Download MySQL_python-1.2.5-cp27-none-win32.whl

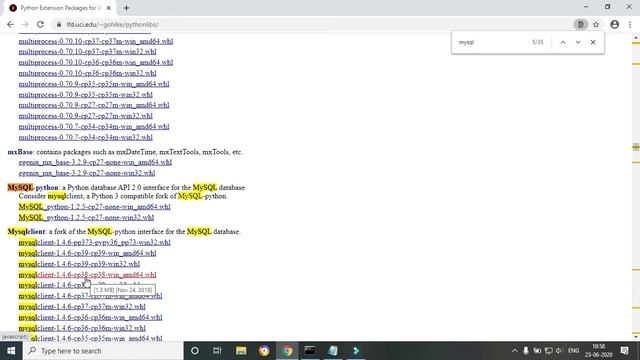pos(86,218)
